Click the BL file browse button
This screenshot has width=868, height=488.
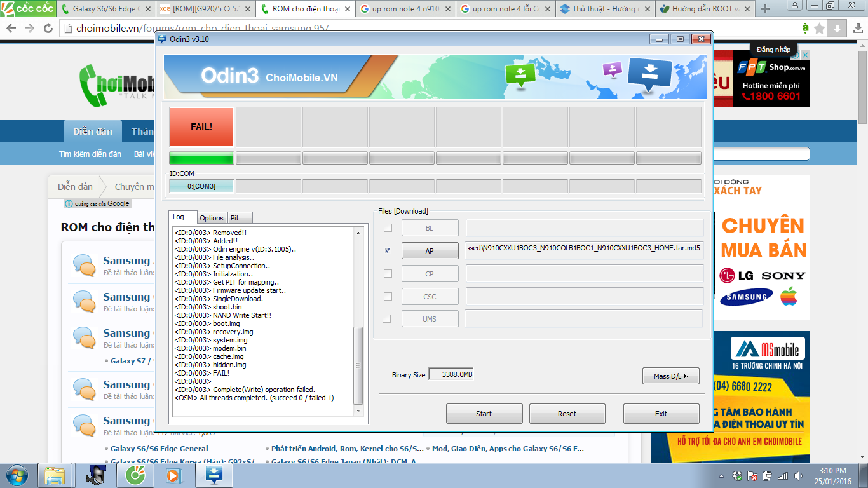430,228
